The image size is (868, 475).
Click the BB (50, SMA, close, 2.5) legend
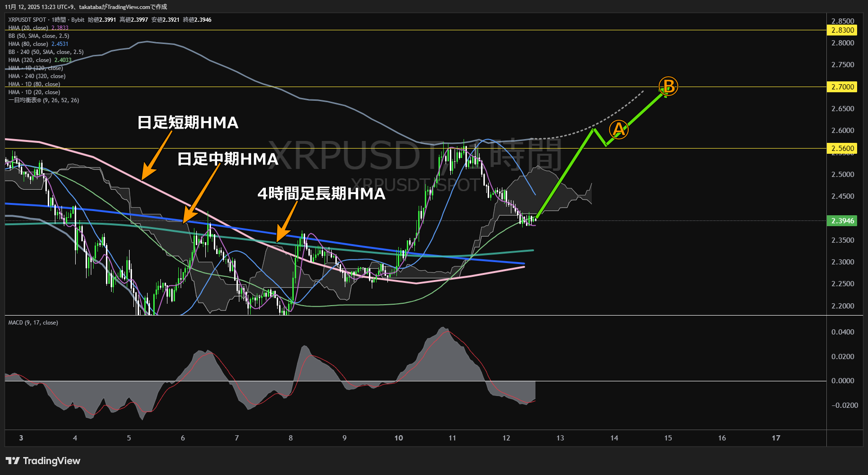pyautogui.click(x=39, y=36)
